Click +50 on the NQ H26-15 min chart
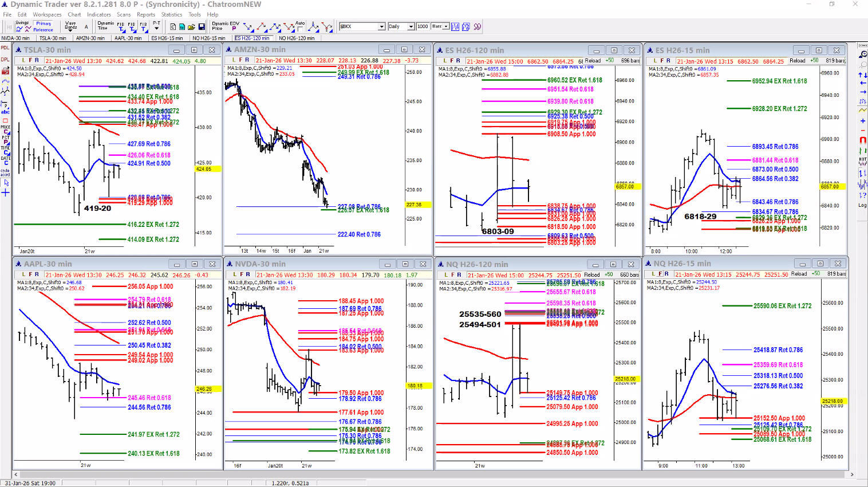 click(x=815, y=274)
